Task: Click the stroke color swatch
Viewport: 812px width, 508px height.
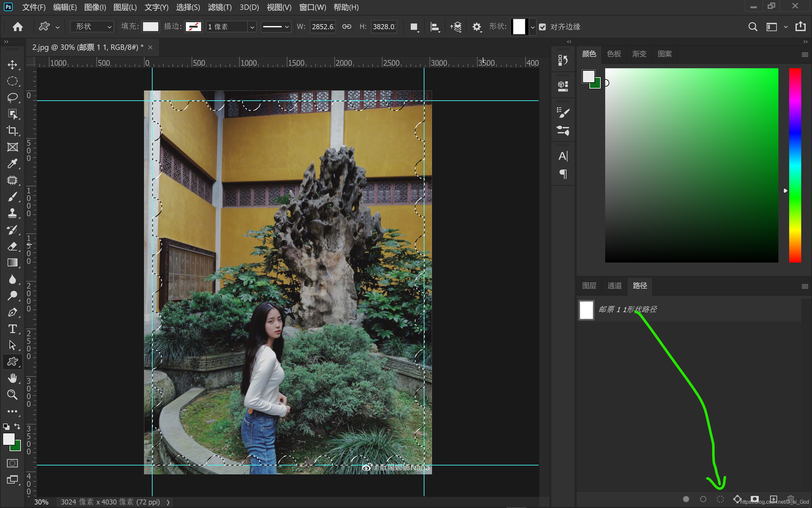Action: tap(193, 27)
